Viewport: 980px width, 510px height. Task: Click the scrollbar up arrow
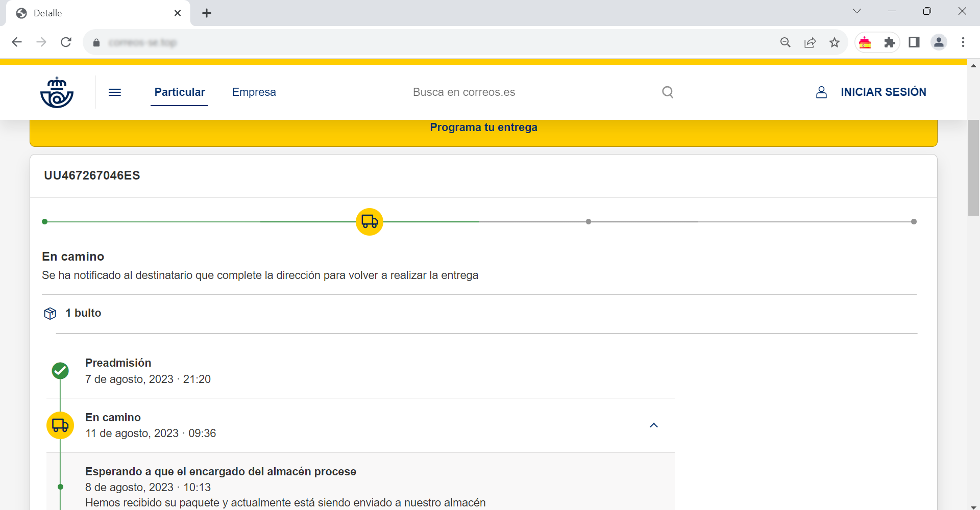point(973,66)
